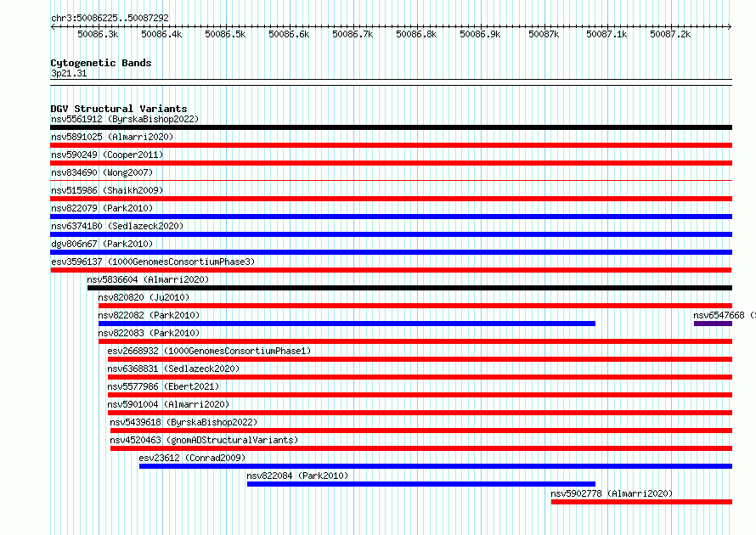
Task: Select the blue nsv822084 variant bar
Action: tap(421, 484)
